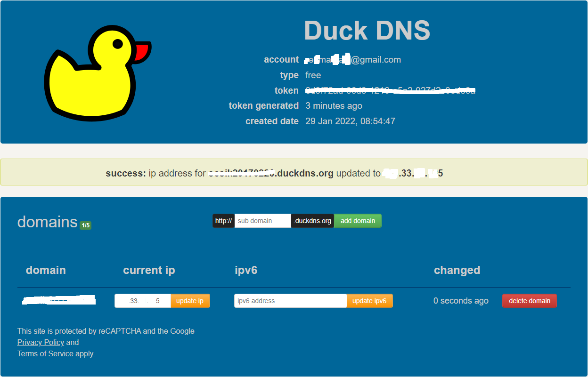Click the ipv6 address input field
The image size is (588, 377).
291,301
